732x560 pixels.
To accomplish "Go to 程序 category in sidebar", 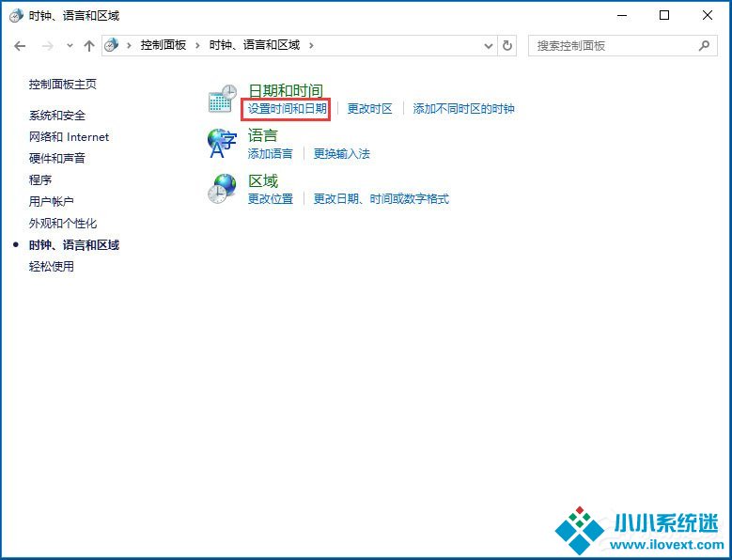I will tap(40, 179).
